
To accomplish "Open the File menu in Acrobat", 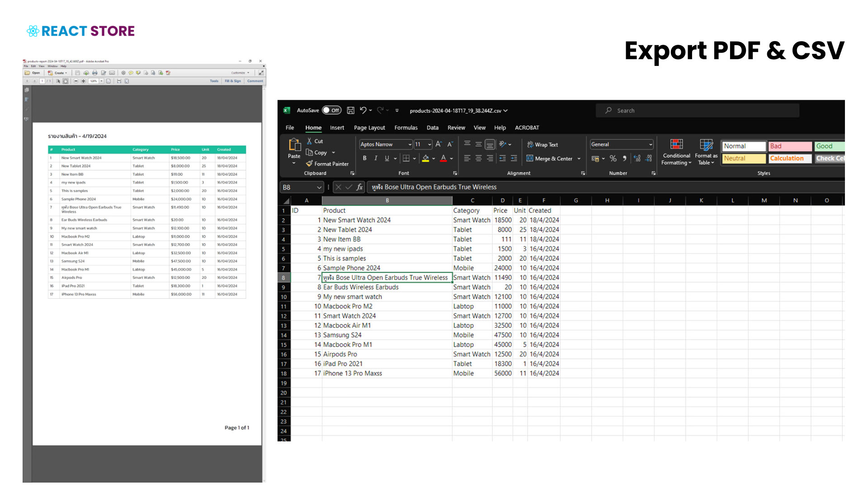I will coord(26,66).
